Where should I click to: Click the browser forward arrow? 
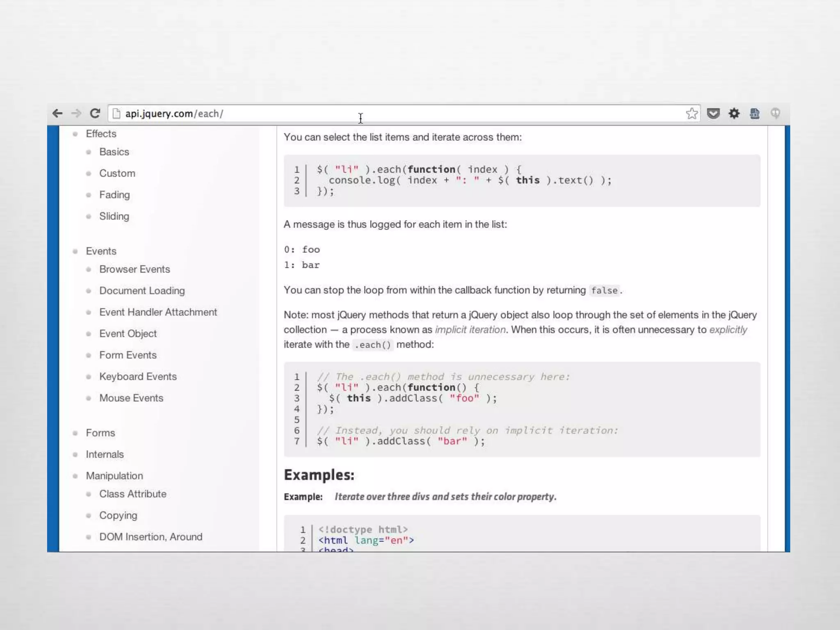click(x=76, y=114)
